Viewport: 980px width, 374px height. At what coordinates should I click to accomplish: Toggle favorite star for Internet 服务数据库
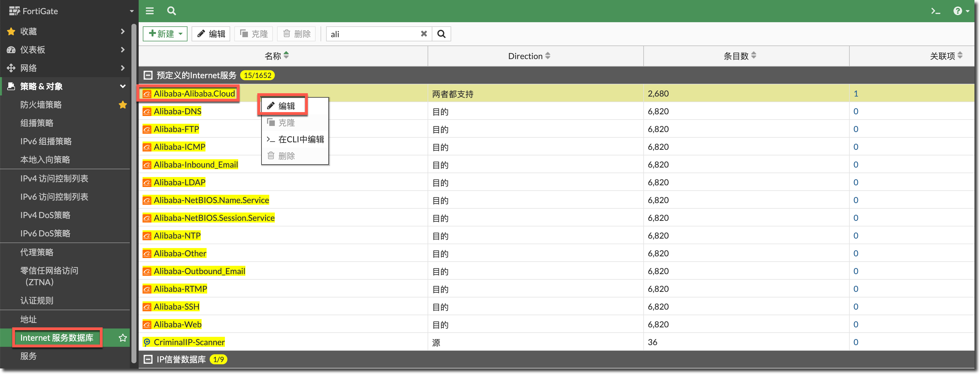(123, 337)
